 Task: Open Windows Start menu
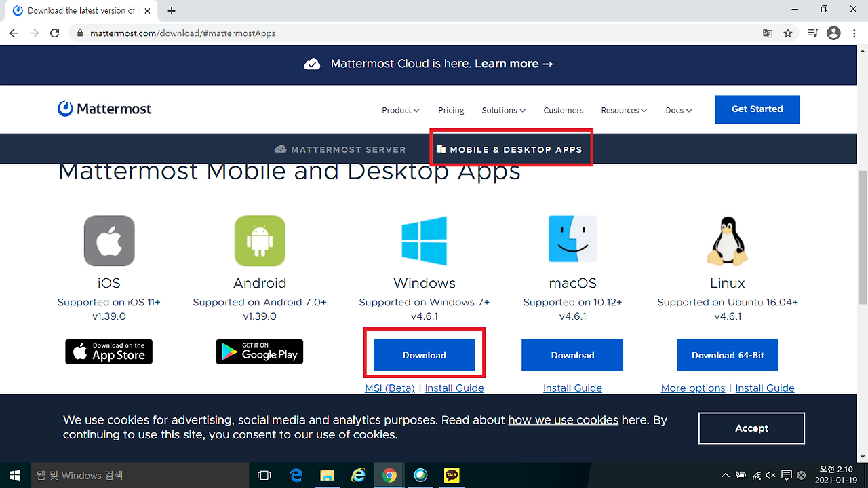coord(14,476)
